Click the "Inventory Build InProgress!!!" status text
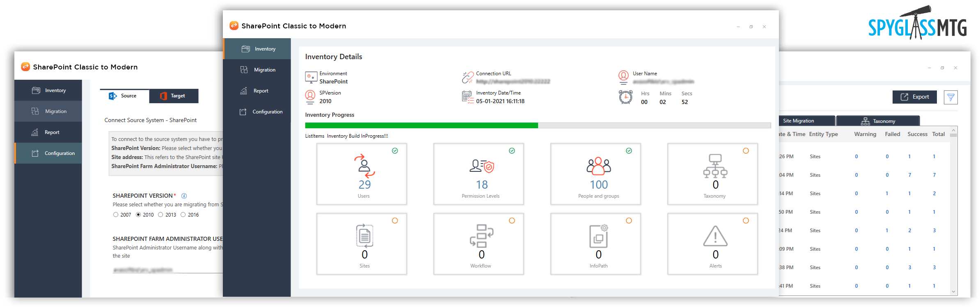The width and height of the screenshot is (980, 307). point(357,136)
